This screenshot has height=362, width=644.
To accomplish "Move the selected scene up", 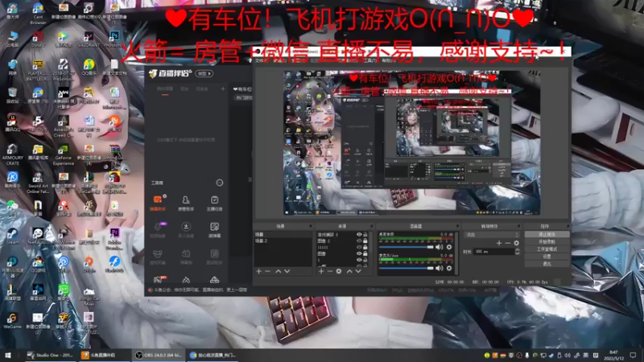I will (x=278, y=271).
